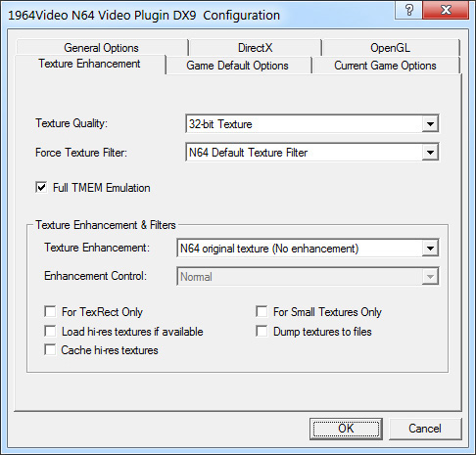
Task: Click the Force Texture Filter dropdown arrow
Action: pyautogui.click(x=430, y=153)
